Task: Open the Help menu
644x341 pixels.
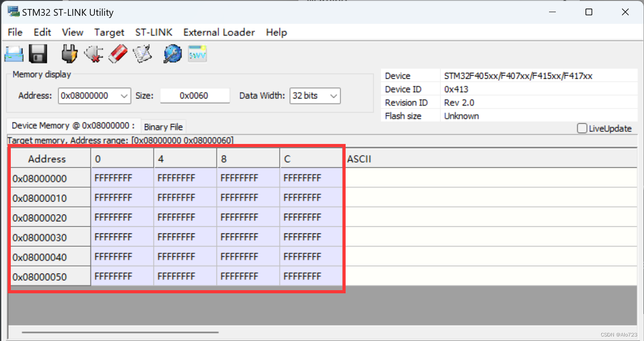Action: (x=276, y=32)
